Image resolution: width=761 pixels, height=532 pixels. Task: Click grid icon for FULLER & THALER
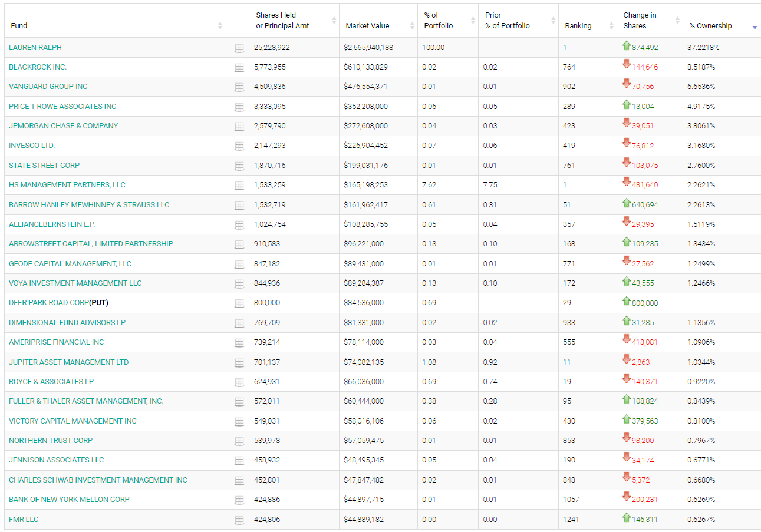239,402
